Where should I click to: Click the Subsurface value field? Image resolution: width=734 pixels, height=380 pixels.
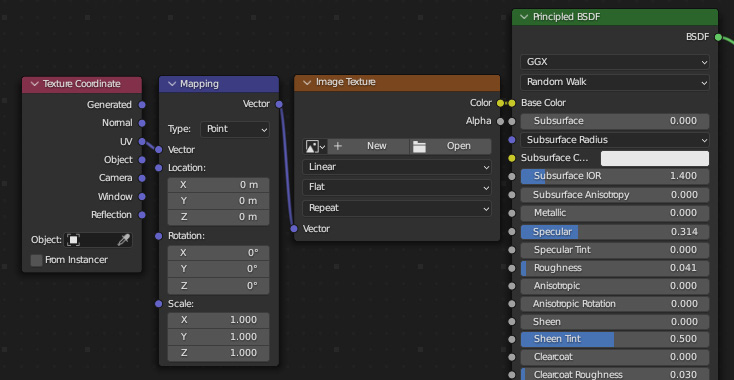point(615,121)
